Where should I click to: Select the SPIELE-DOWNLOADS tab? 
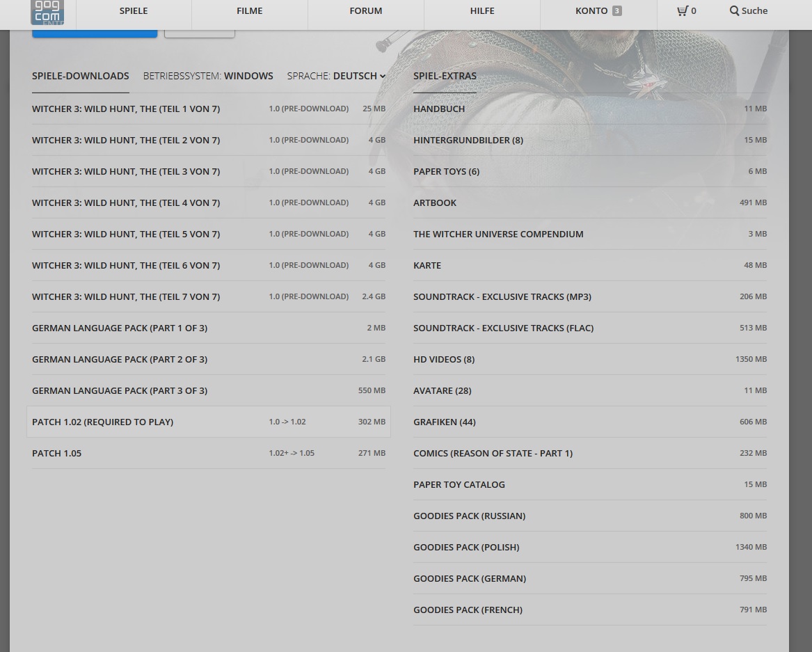80,76
